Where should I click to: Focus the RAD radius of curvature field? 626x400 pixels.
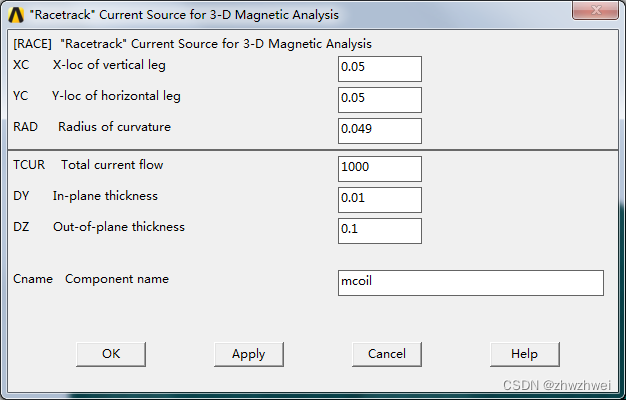click(379, 131)
